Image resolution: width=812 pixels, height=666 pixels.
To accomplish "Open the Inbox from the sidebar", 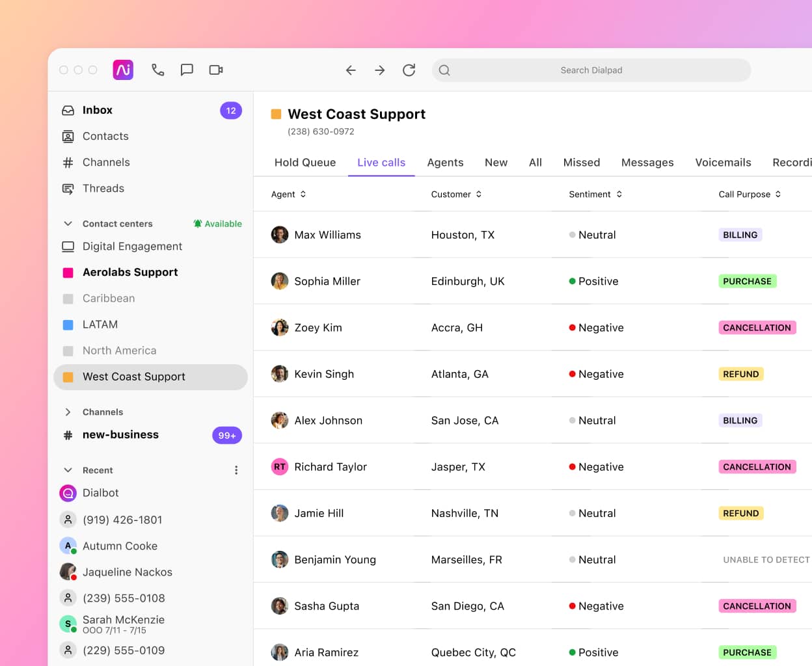I will point(98,110).
